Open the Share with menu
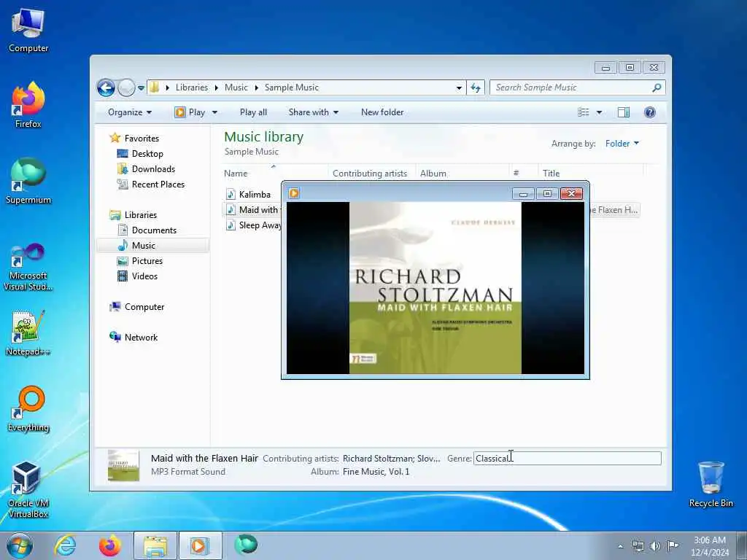 pyautogui.click(x=314, y=112)
